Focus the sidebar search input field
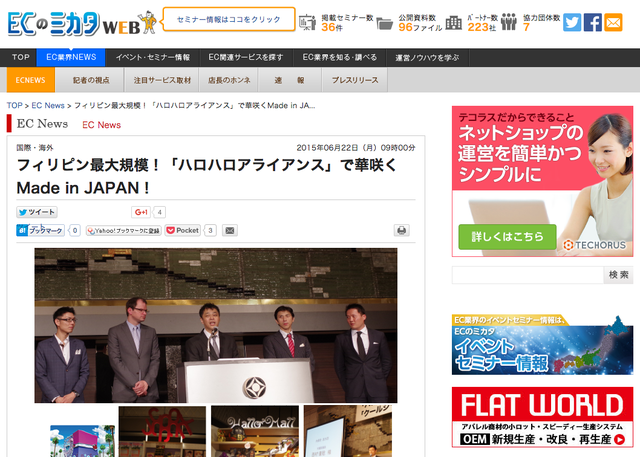Viewport: 640px width, 457px height. pyautogui.click(x=528, y=275)
